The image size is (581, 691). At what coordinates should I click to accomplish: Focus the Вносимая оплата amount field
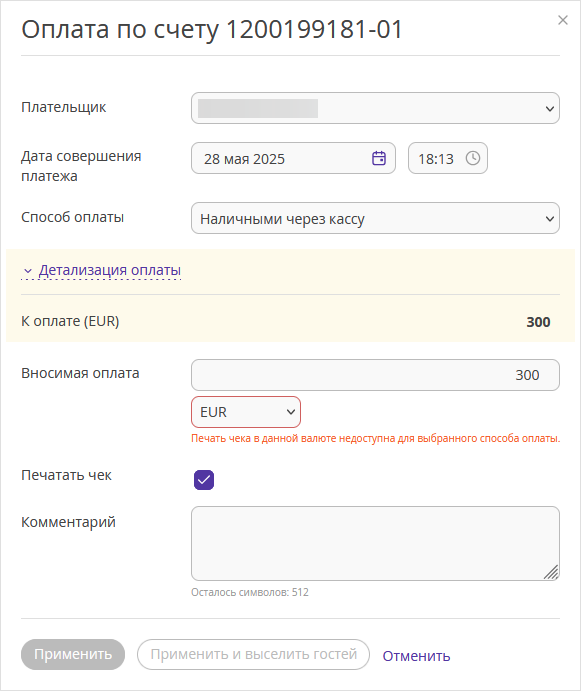click(375, 375)
